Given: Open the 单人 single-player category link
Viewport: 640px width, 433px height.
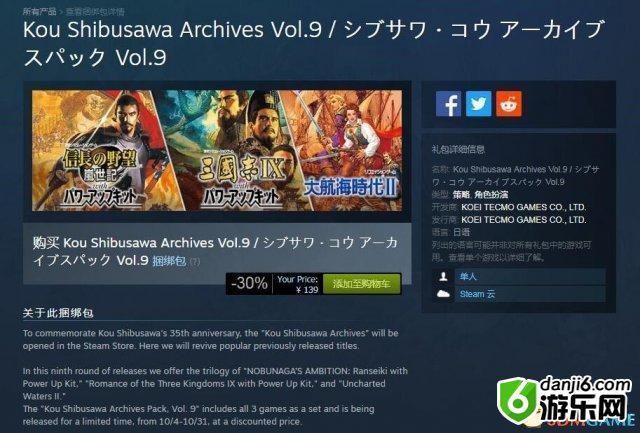Looking at the screenshot, I should click(x=468, y=277).
